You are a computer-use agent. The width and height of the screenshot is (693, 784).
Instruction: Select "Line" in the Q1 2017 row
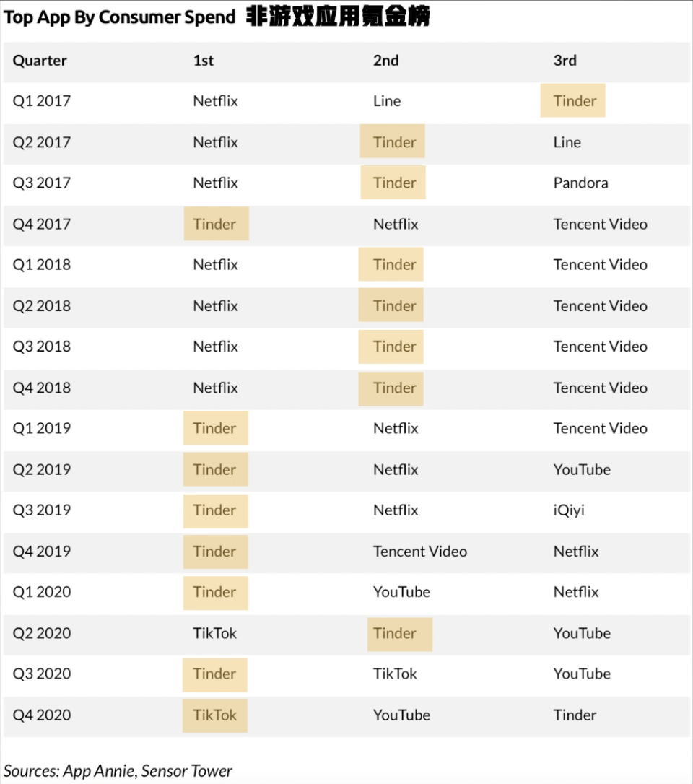point(386,101)
